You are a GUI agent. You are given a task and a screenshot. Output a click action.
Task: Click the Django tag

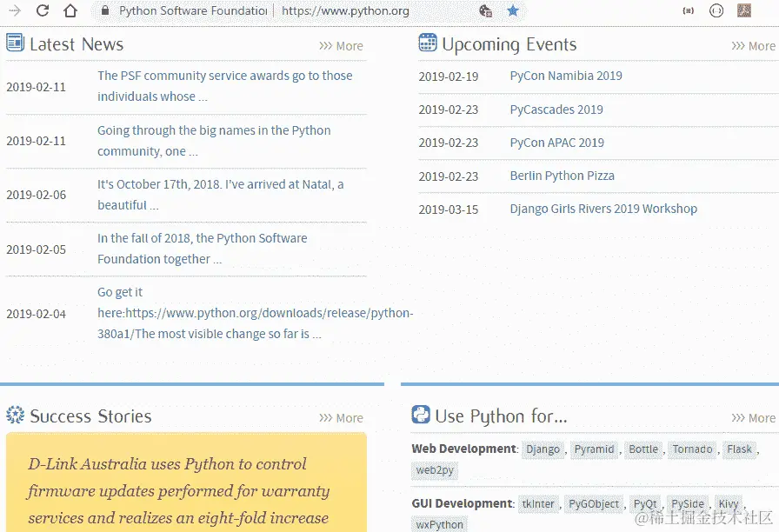543,449
